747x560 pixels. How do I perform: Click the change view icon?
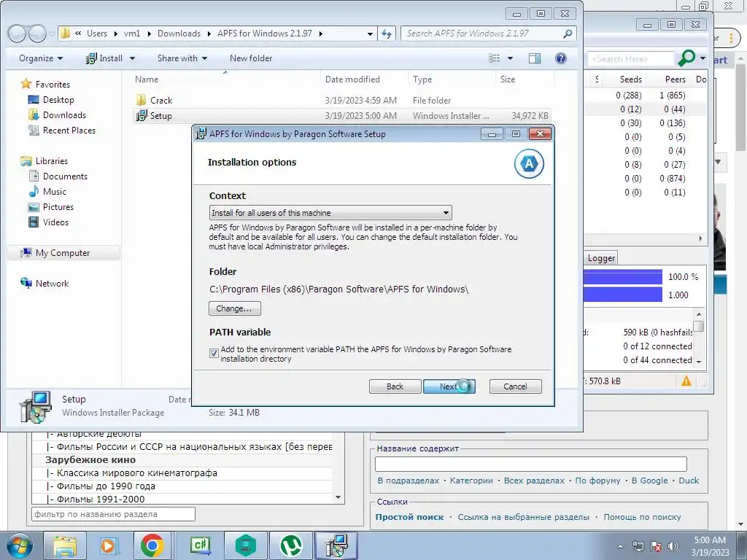pos(495,58)
